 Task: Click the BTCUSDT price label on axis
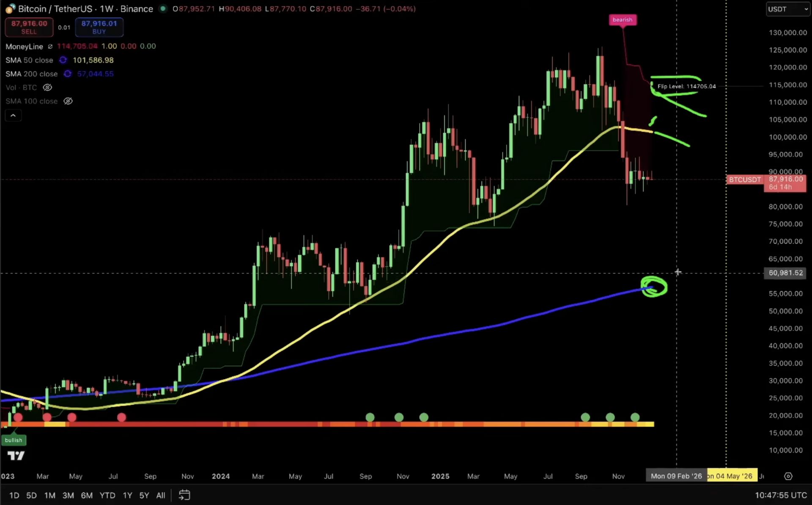coord(744,179)
